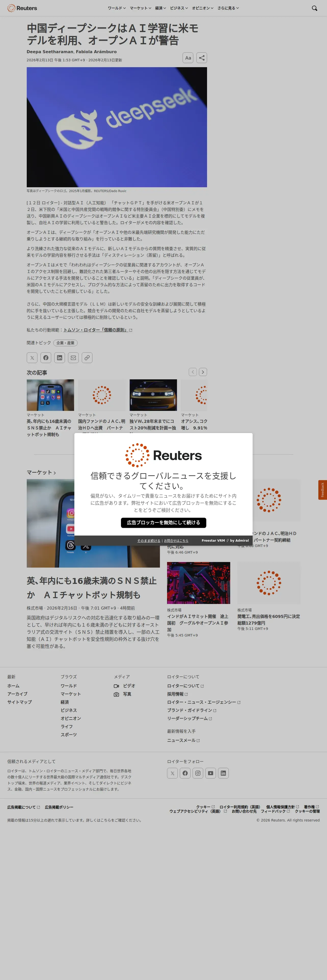The width and height of the screenshot is (327, 980).
Task: Click クッキーの管理 in the footer
Action: point(307,811)
